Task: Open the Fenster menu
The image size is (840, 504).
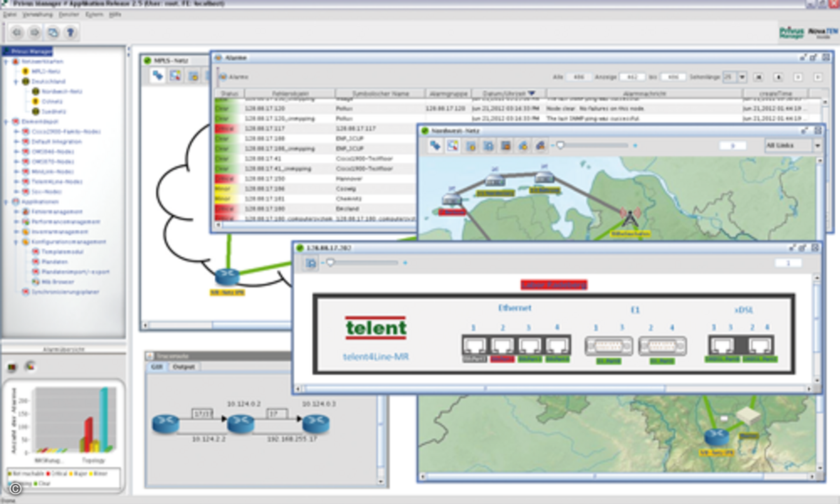Action: coord(69,14)
